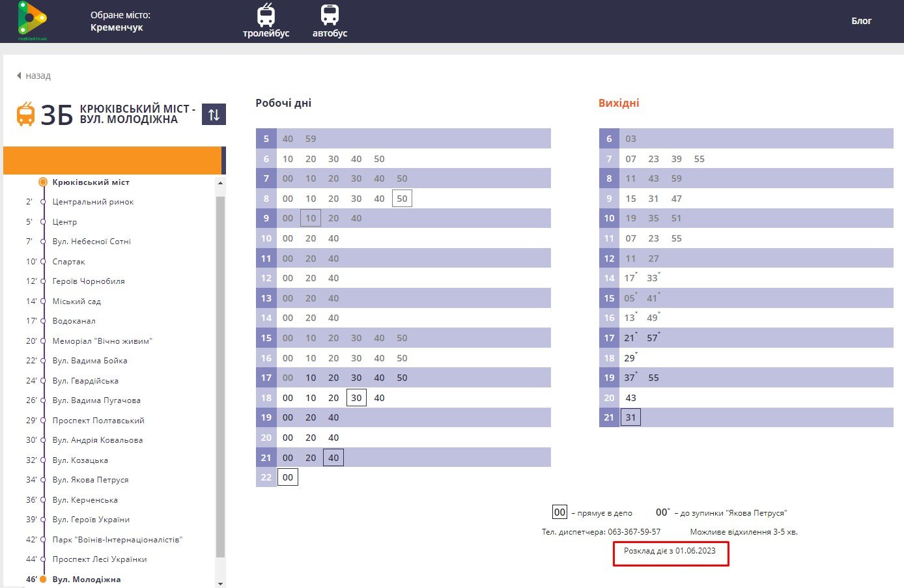Viewport: 904px width, 588px height.
Task: Click the Крюківський міст stop marker
Action: (x=43, y=182)
